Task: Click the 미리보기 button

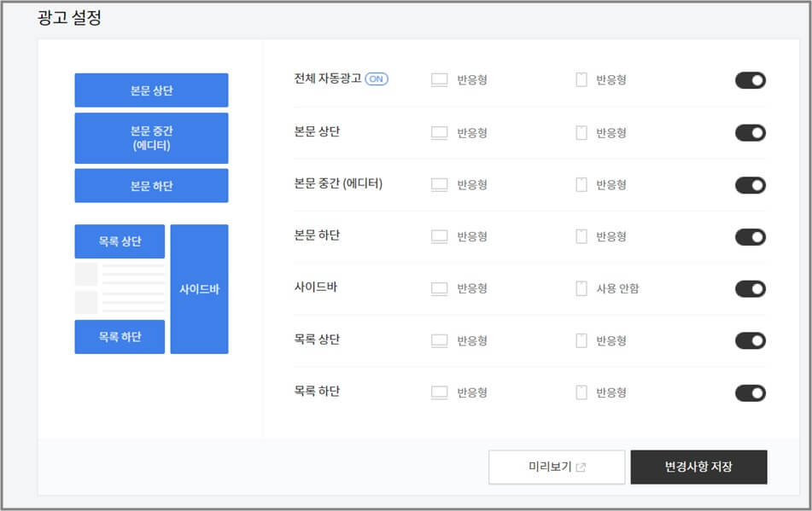Action: 556,467
